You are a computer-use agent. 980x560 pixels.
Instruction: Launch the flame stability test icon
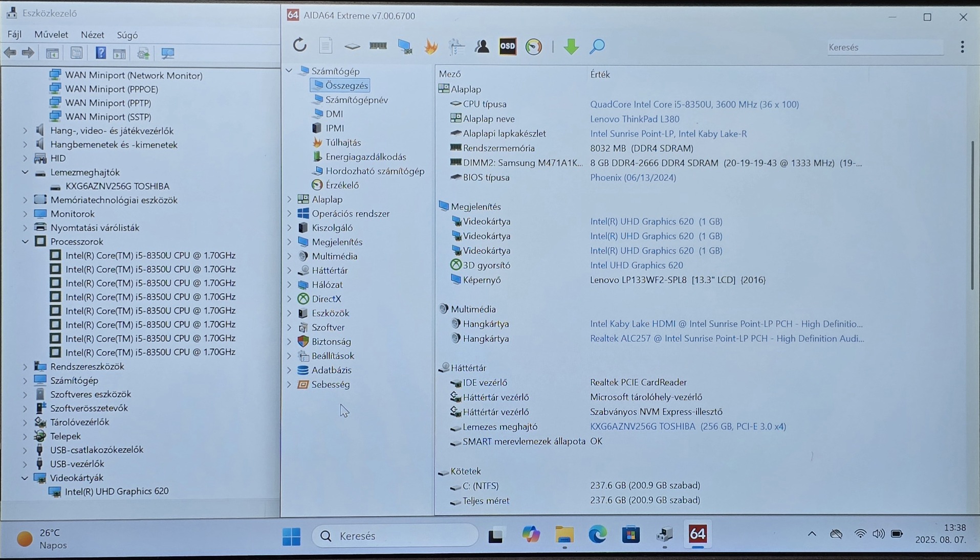(x=431, y=47)
